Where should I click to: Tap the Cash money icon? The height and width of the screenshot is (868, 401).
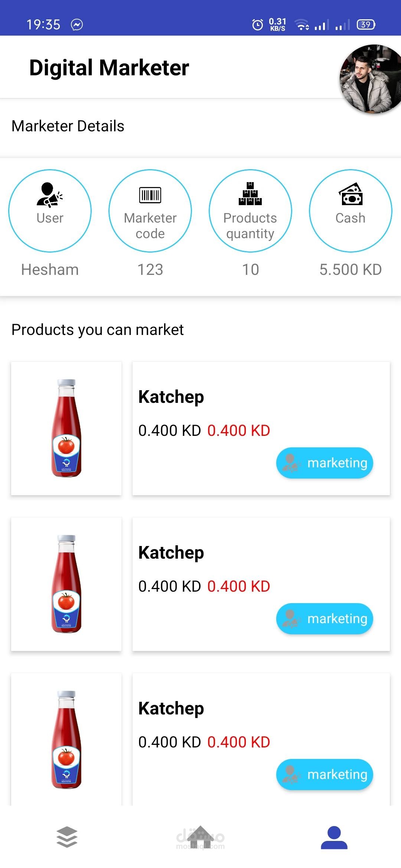click(x=351, y=194)
